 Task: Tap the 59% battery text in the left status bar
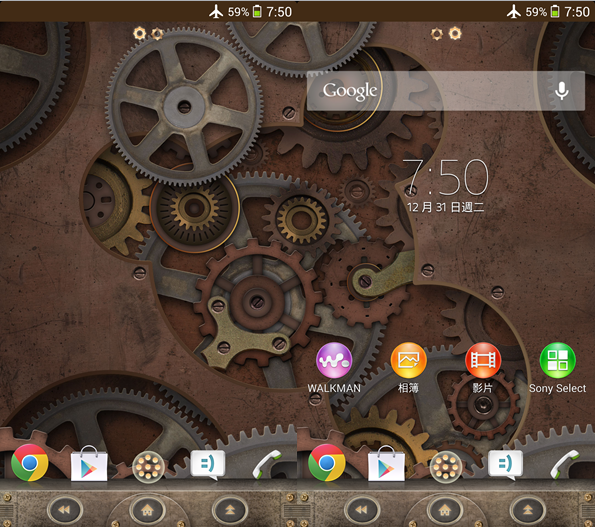pos(238,12)
